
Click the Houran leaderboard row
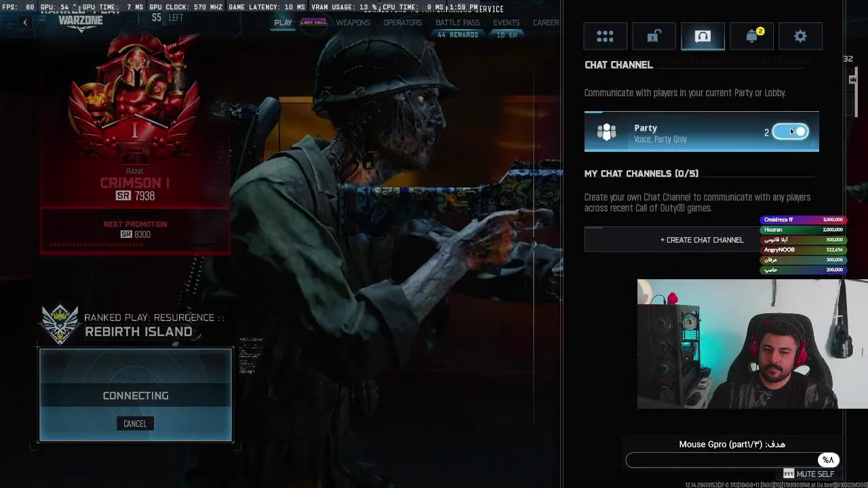click(x=804, y=230)
